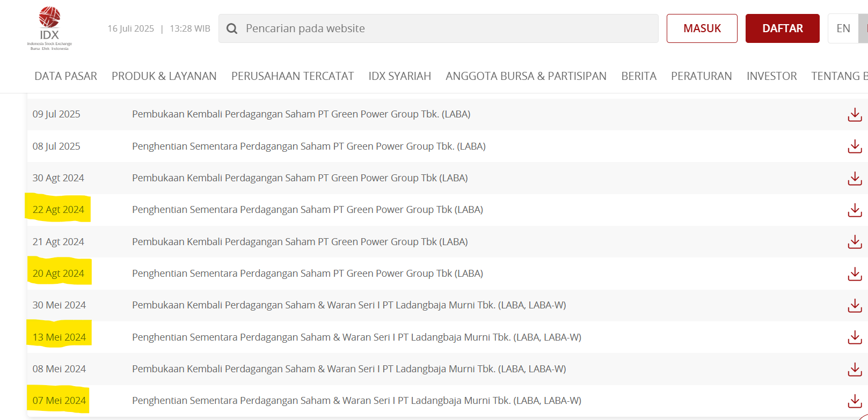Image resolution: width=868 pixels, height=420 pixels.
Task: Open the BERITA menu
Action: coord(639,76)
